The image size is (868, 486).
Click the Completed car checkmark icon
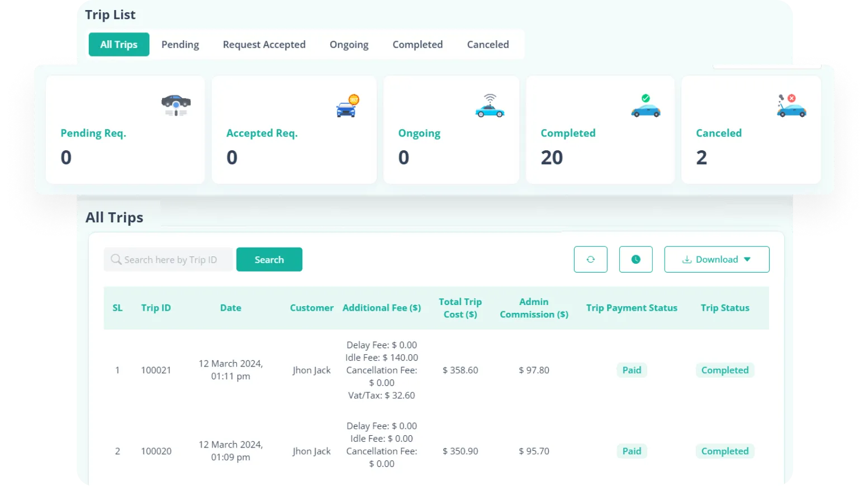646,106
